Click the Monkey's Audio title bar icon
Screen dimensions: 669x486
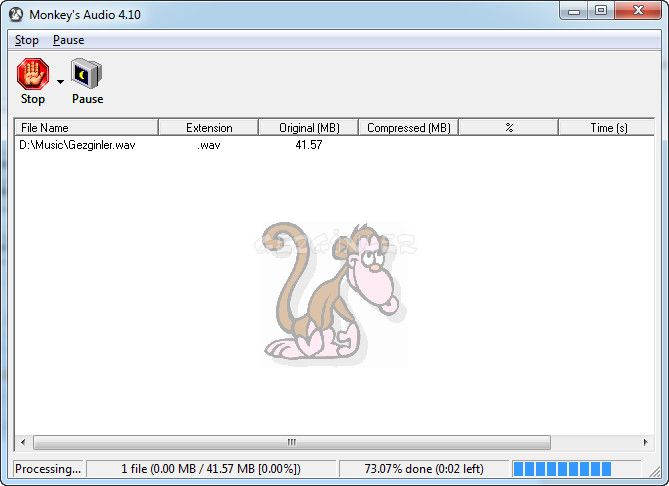[x=16, y=15]
